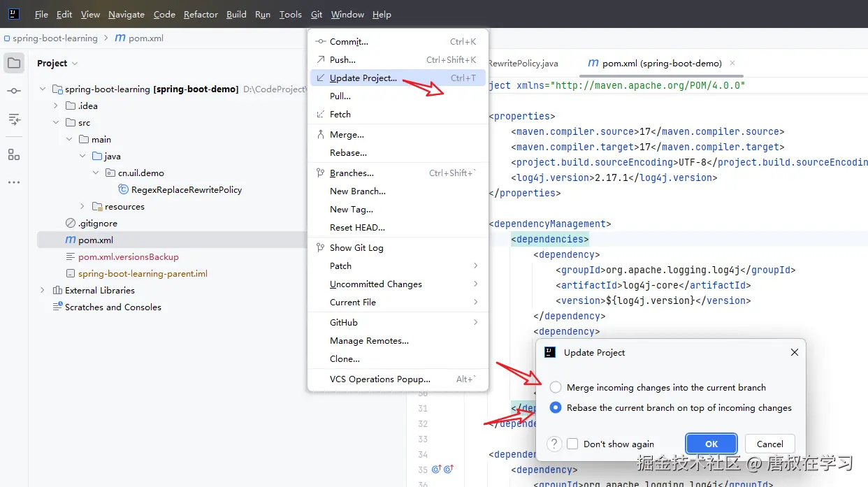Screen dimensions: 868x487
Task: Collapse the src folder
Action: 56,123
